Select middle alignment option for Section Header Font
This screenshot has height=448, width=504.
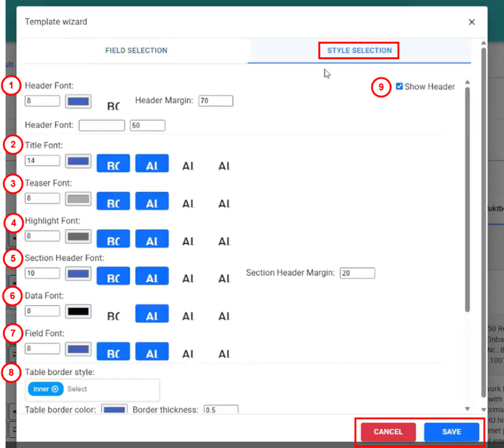188,277
